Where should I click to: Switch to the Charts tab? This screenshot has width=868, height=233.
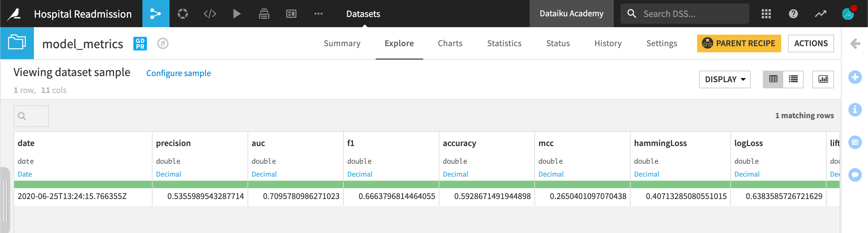click(450, 43)
